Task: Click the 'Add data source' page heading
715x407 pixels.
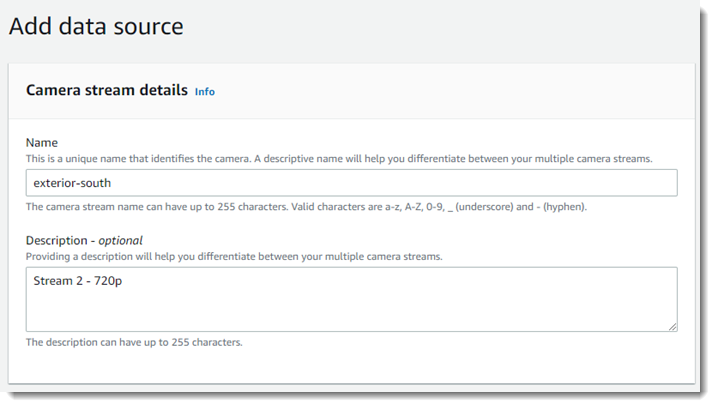Action: pos(96,26)
